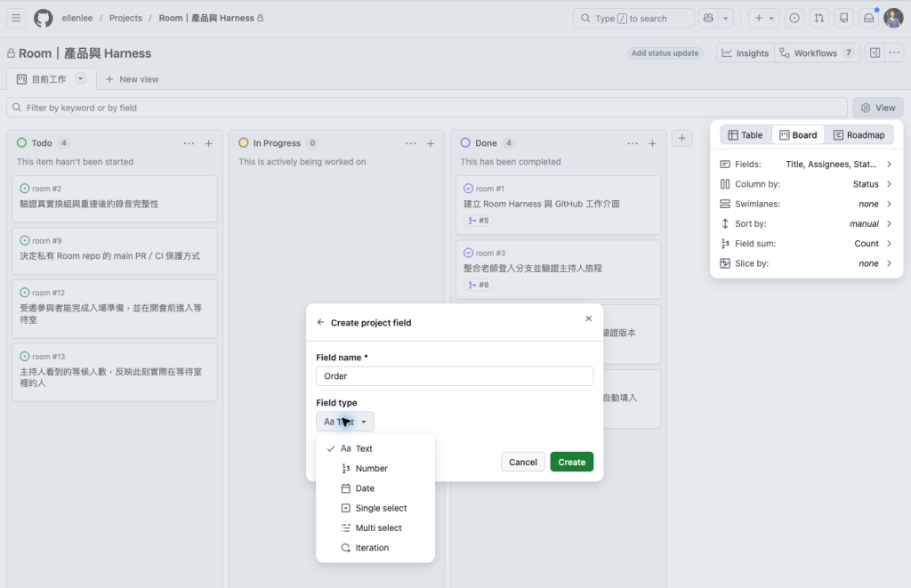
Task: Open the hamburger navigation menu
Action: (16, 18)
